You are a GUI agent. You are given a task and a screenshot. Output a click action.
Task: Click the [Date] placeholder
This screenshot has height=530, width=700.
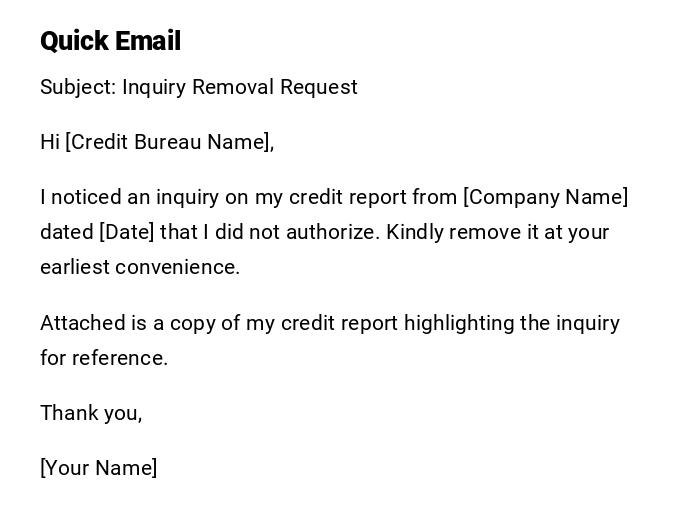[x=127, y=232]
